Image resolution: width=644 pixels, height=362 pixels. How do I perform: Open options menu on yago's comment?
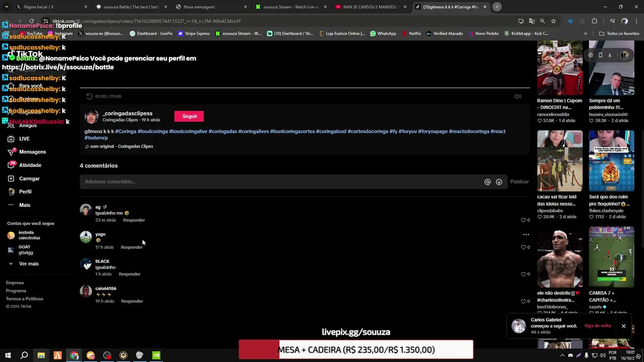coord(526,234)
